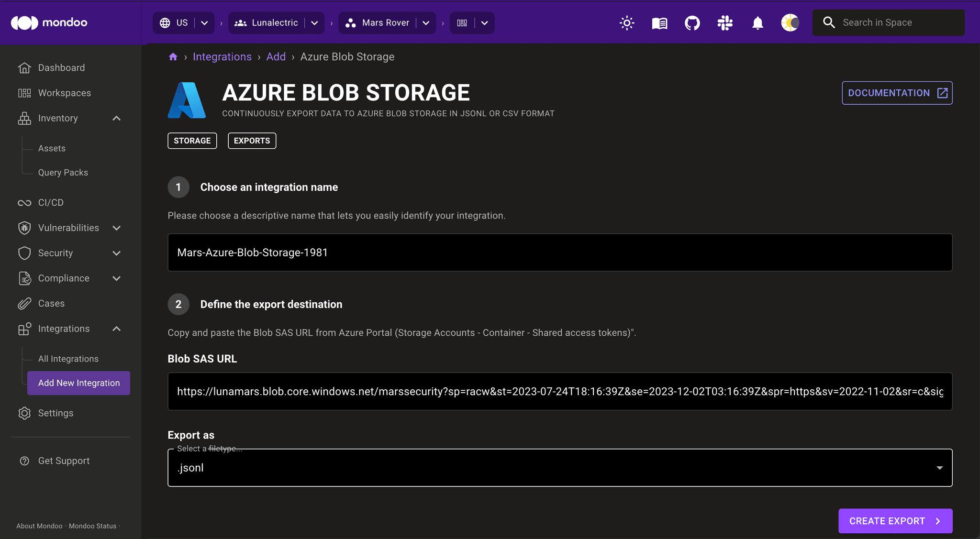Viewport: 980px width, 539px height.
Task: Open notifications via the bell icon
Action: coord(757,22)
